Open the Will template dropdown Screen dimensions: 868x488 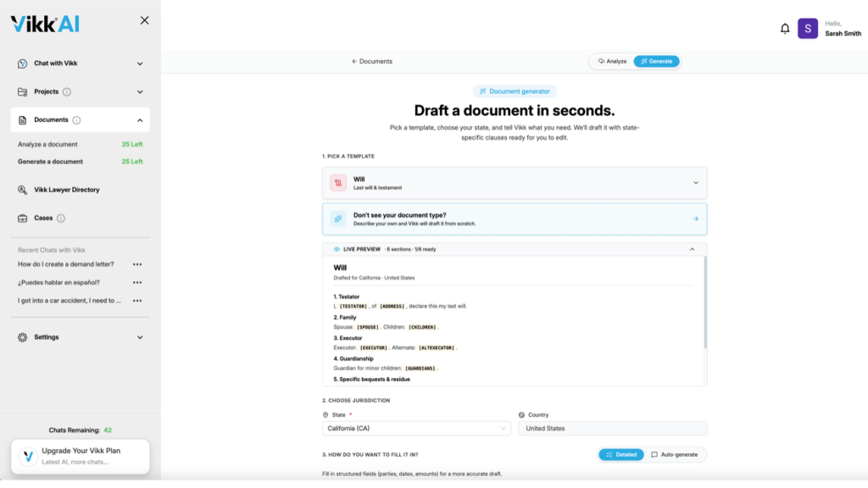click(x=515, y=183)
